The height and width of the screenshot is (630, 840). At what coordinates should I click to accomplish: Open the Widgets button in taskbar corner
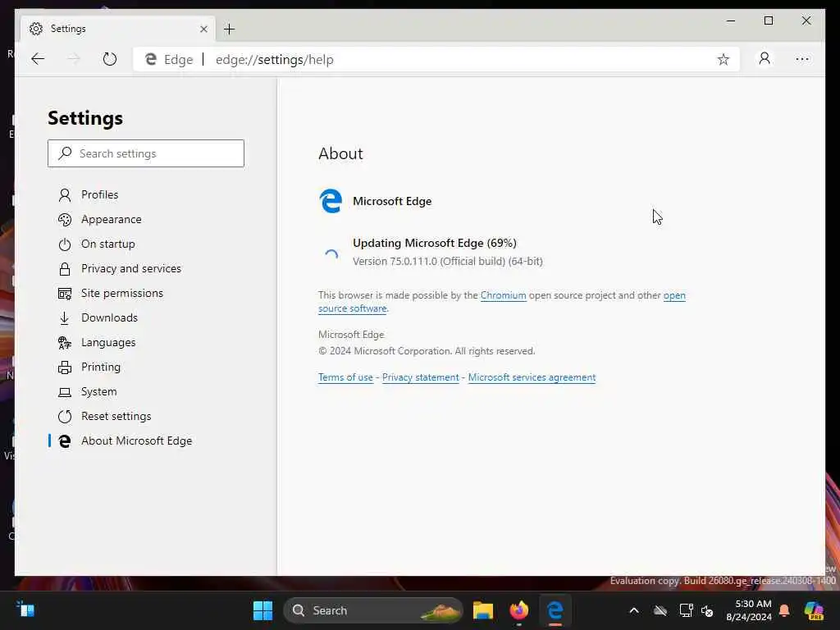click(25, 609)
